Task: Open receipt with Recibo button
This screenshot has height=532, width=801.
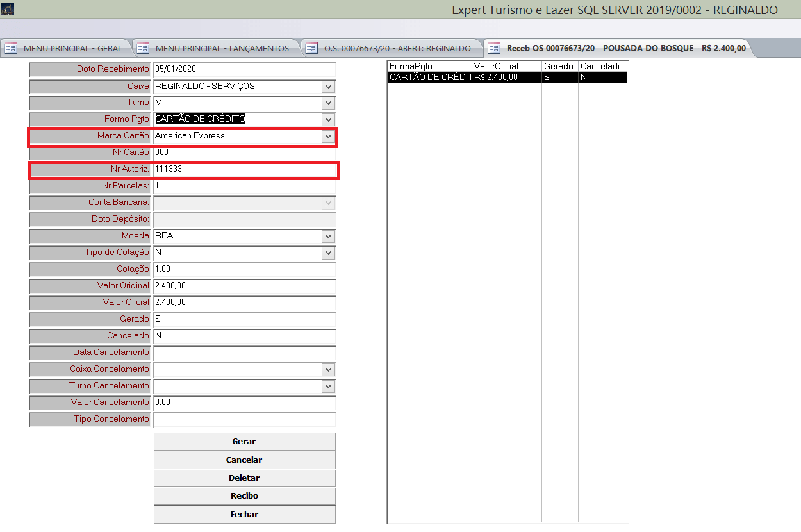Action: click(x=244, y=496)
